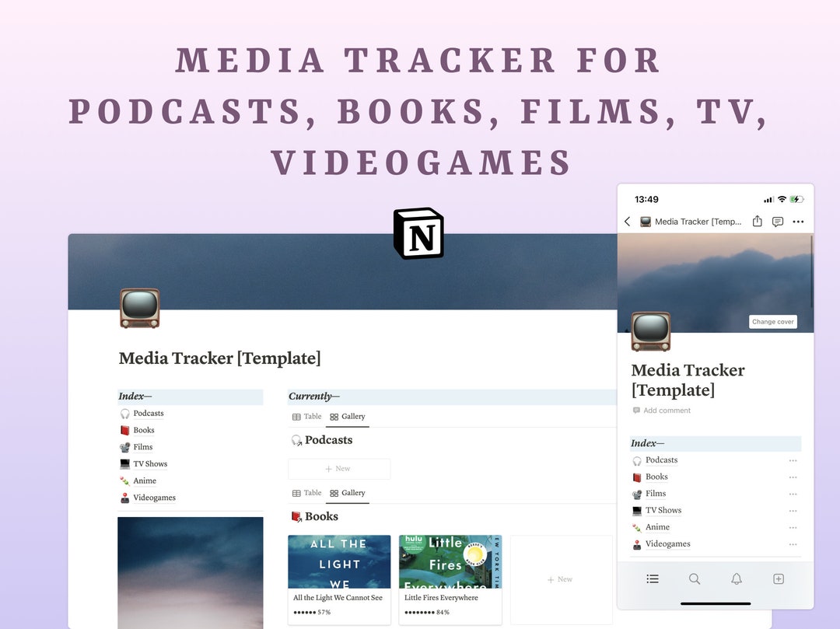Click the film projector icon beside Films in desktop index

pyautogui.click(x=124, y=447)
